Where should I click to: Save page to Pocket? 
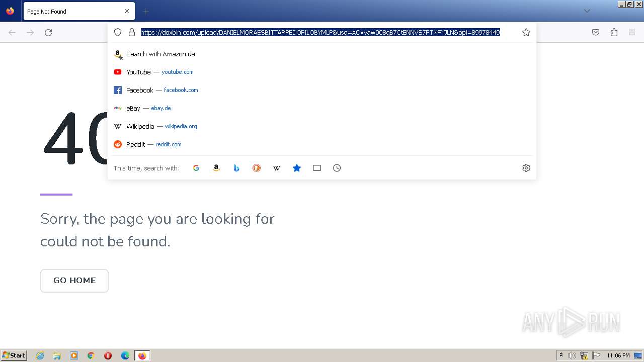pos(596,32)
